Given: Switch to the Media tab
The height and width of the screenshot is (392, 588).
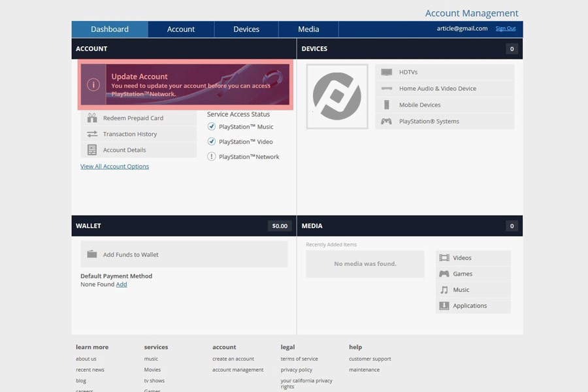Looking at the screenshot, I should 308,29.
